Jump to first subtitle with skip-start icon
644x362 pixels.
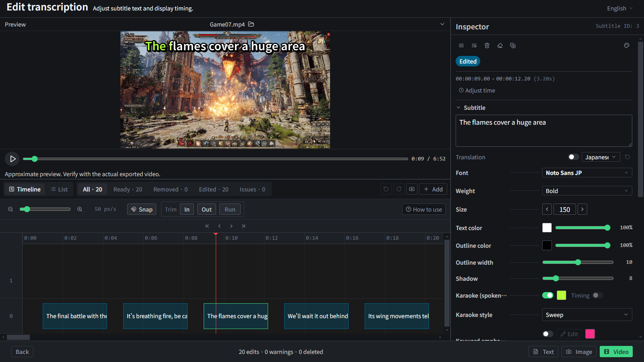[207, 226]
